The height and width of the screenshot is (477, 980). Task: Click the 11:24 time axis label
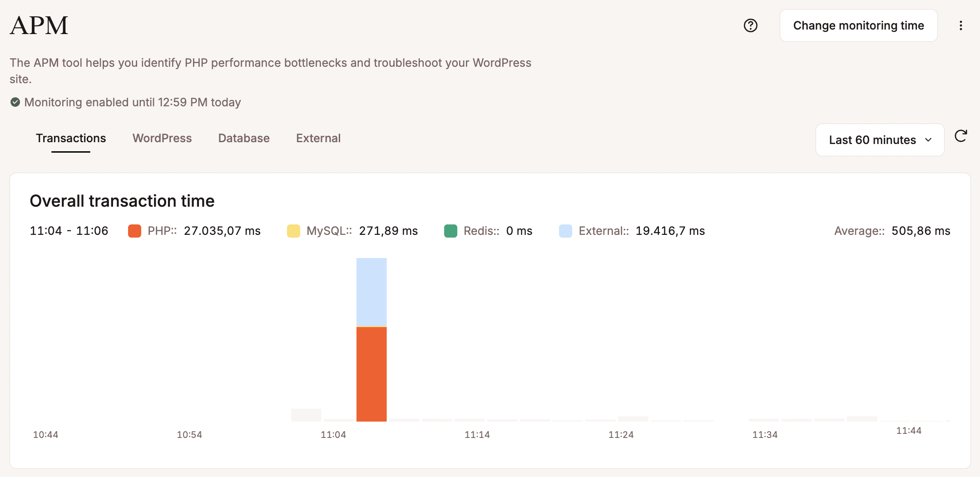[x=621, y=435]
